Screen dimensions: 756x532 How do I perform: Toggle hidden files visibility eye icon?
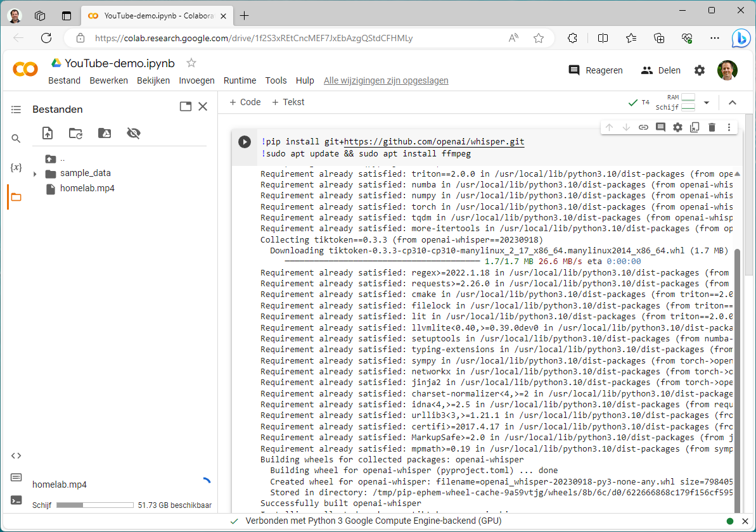point(133,133)
